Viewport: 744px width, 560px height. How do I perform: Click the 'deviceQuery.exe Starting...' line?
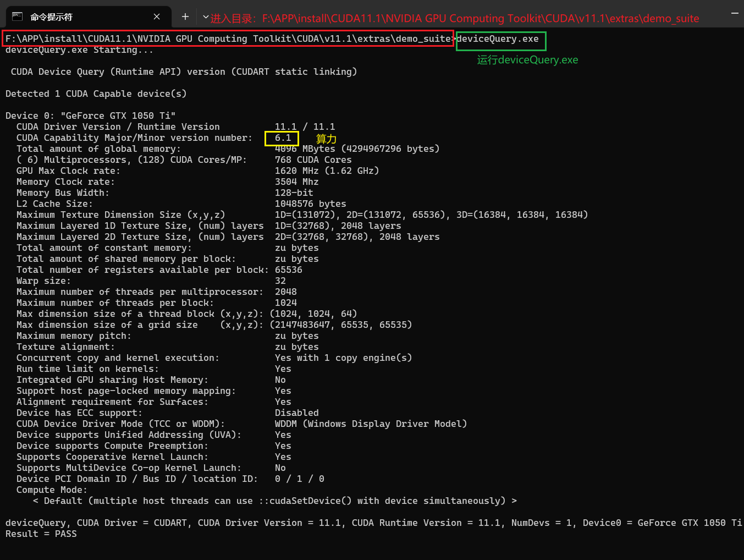[x=79, y=50]
